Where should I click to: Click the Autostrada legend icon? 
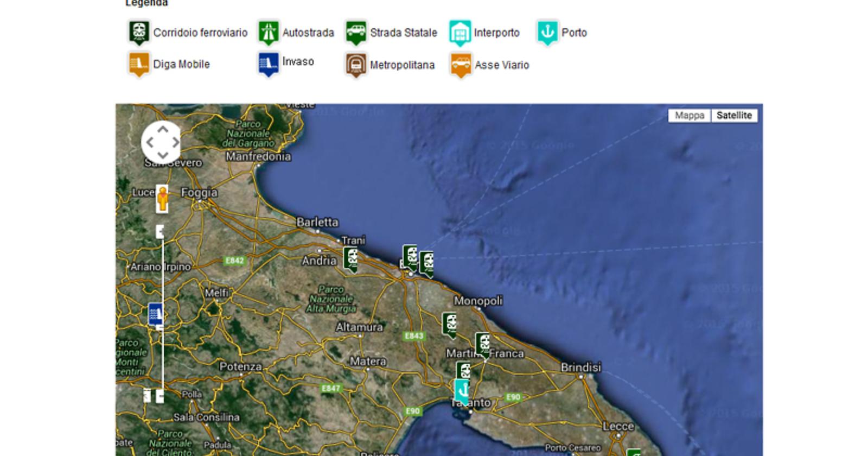pos(268,33)
